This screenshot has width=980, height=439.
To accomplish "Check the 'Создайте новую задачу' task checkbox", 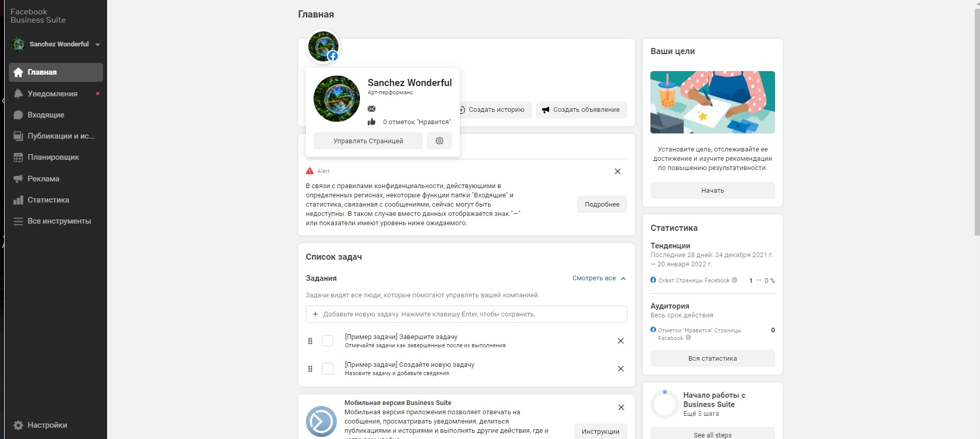I will coord(328,369).
